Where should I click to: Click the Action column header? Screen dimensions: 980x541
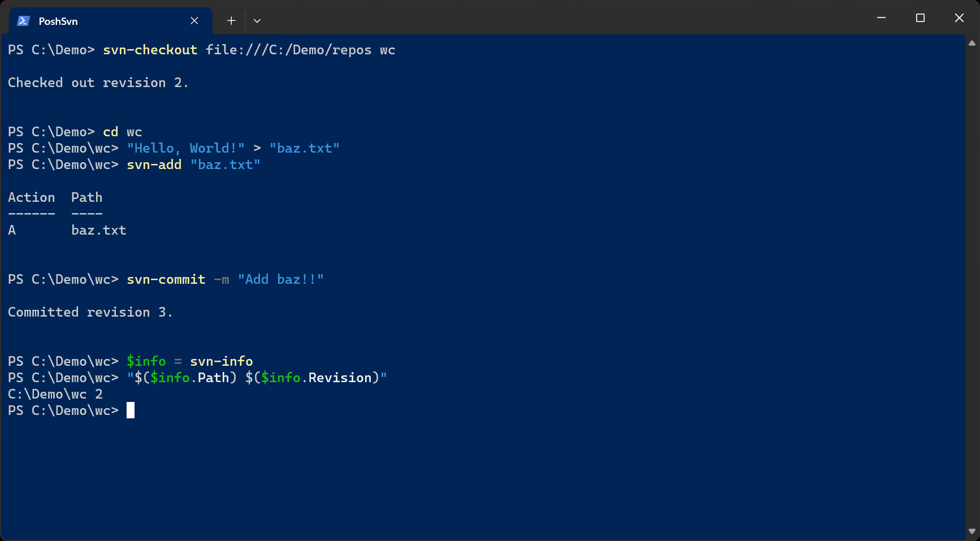(x=32, y=197)
